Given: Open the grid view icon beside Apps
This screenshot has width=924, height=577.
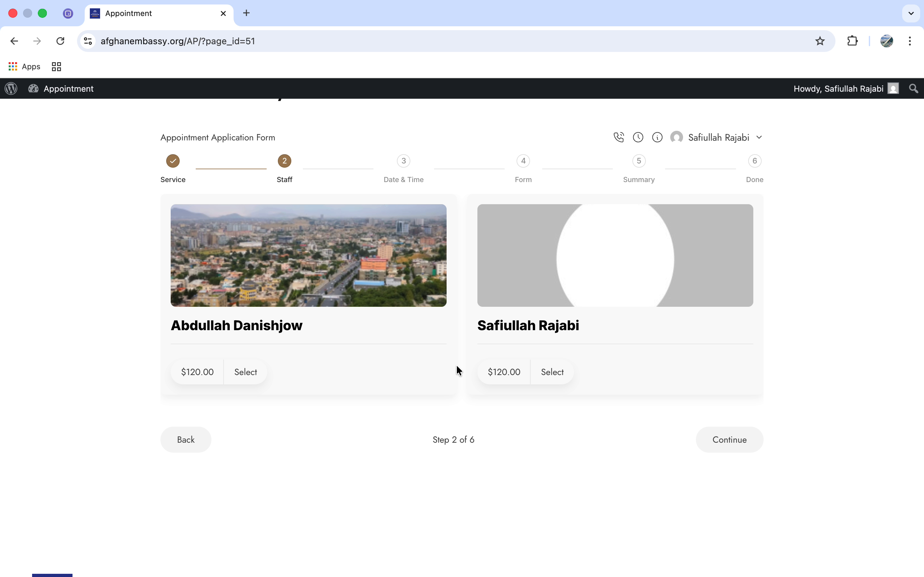Looking at the screenshot, I should [x=56, y=66].
